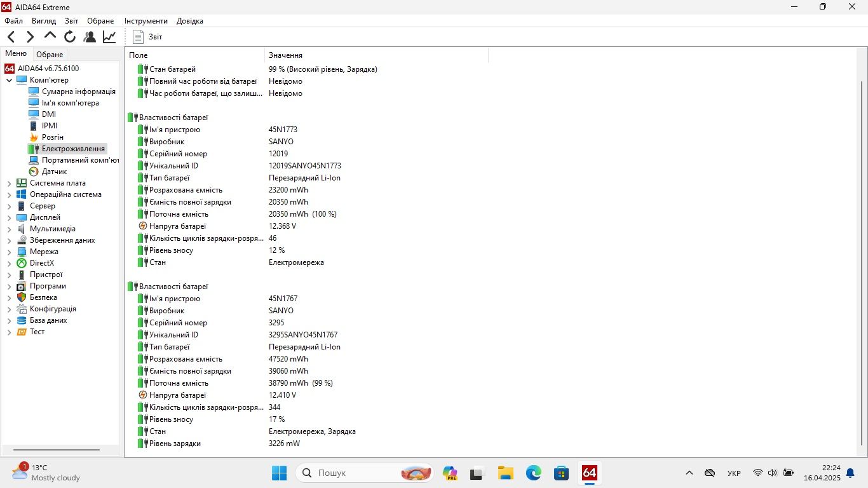
Task: Click the Значення column header
Action: point(376,55)
